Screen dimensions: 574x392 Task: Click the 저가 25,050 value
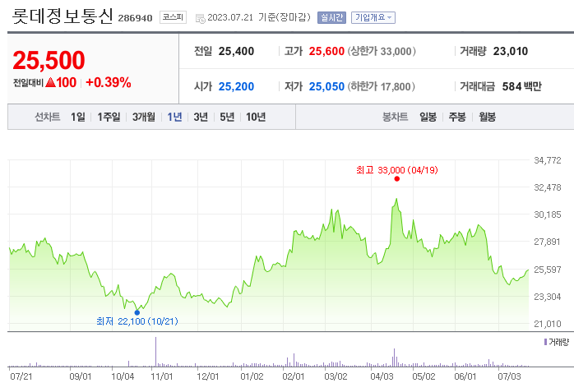(x=326, y=86)
